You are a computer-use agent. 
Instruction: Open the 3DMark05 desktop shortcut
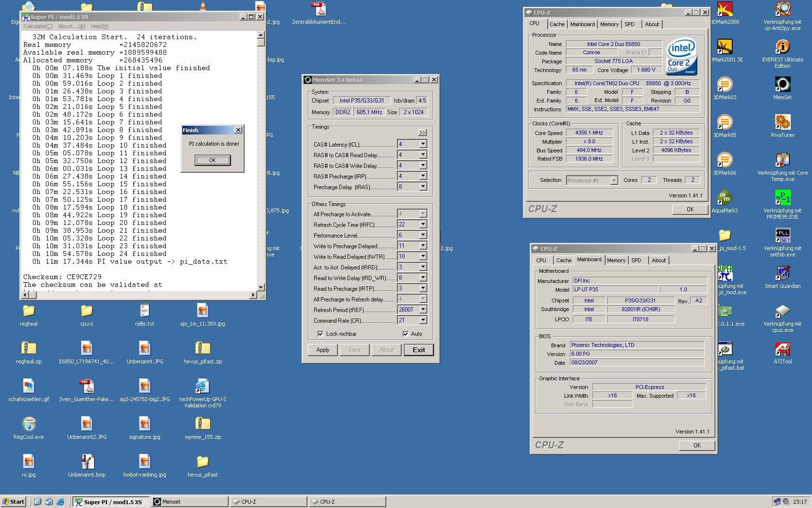tap(724, 122)
